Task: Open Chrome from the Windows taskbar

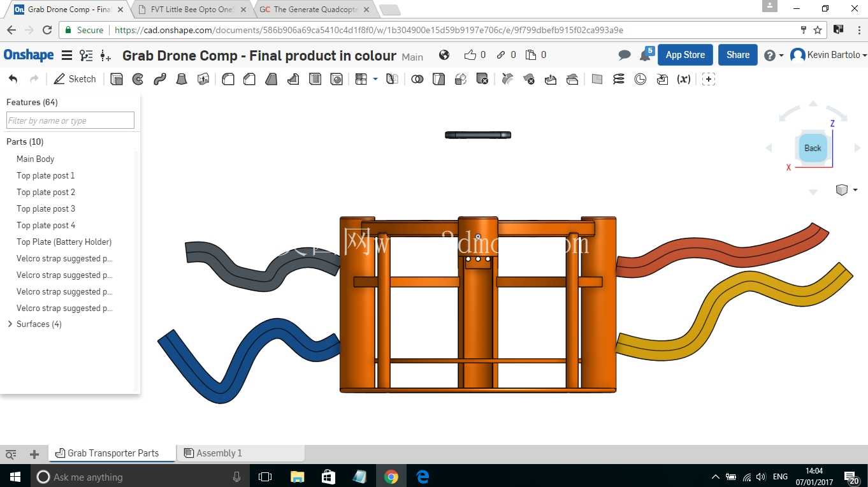Action: point(391,477)
